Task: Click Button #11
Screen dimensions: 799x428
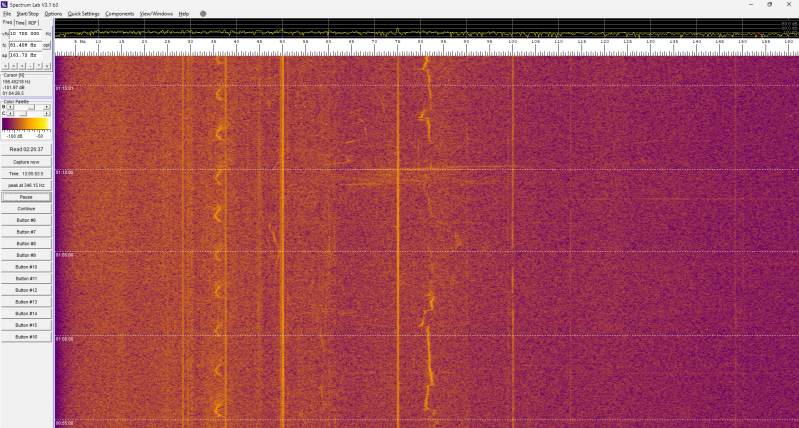Action: click(26, 279)
